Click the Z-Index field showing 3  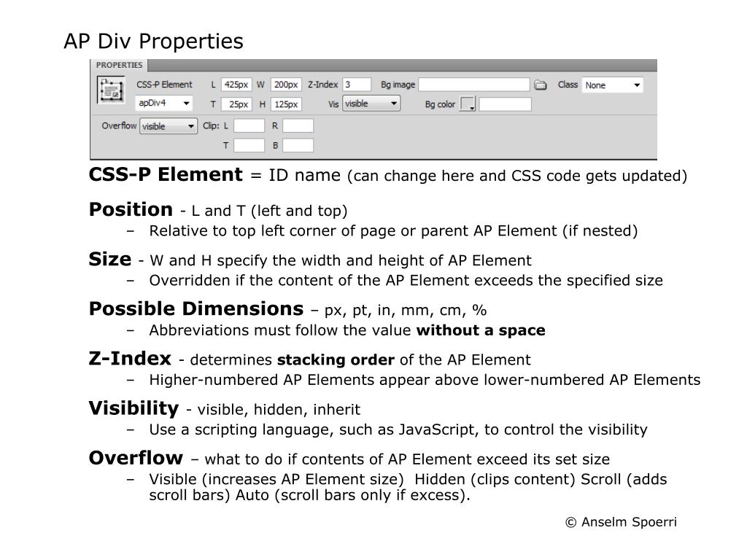356,85
